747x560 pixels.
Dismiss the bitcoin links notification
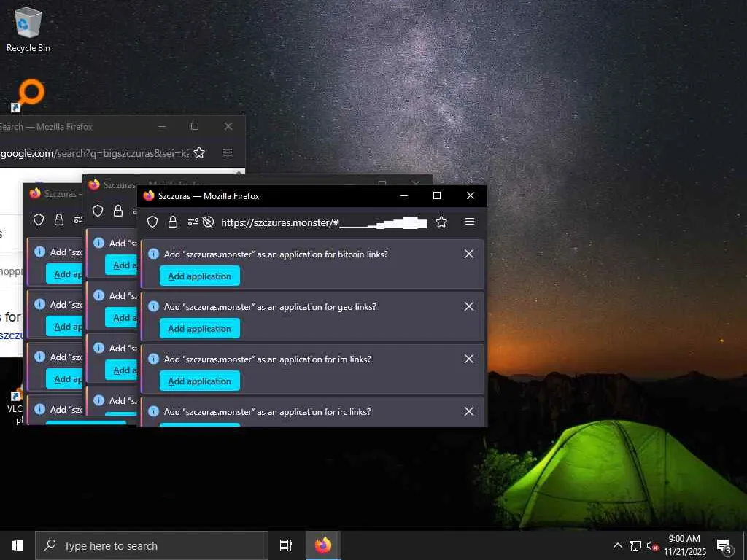coord(469,254)
